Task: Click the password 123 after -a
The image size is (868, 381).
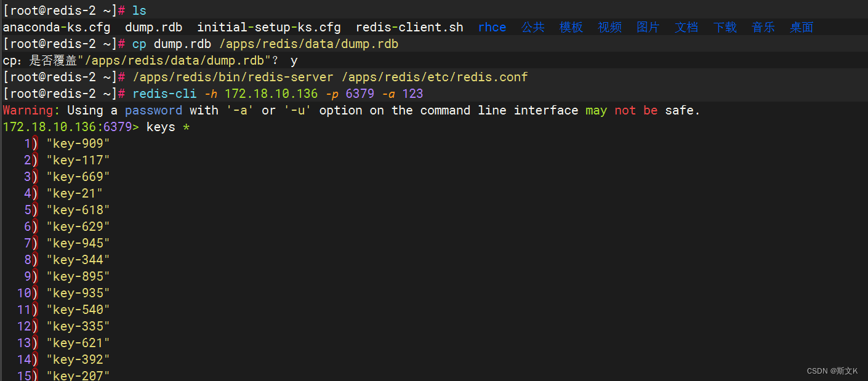Action: (413, 94)
